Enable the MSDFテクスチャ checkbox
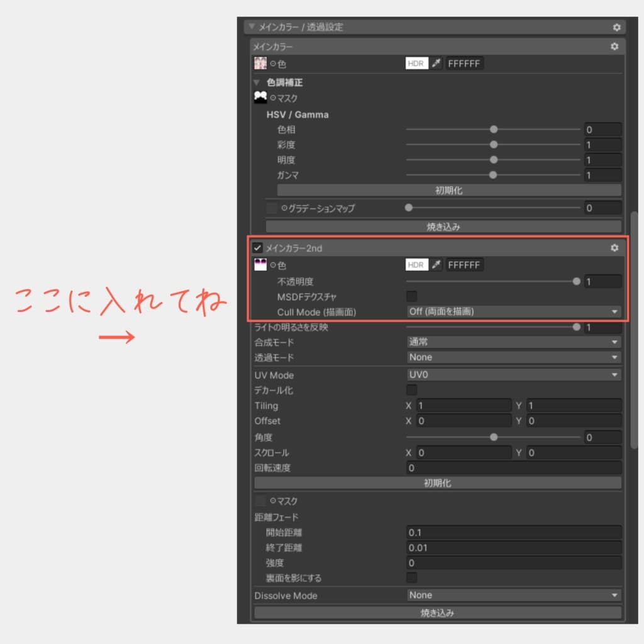 (x=412, y=296)
